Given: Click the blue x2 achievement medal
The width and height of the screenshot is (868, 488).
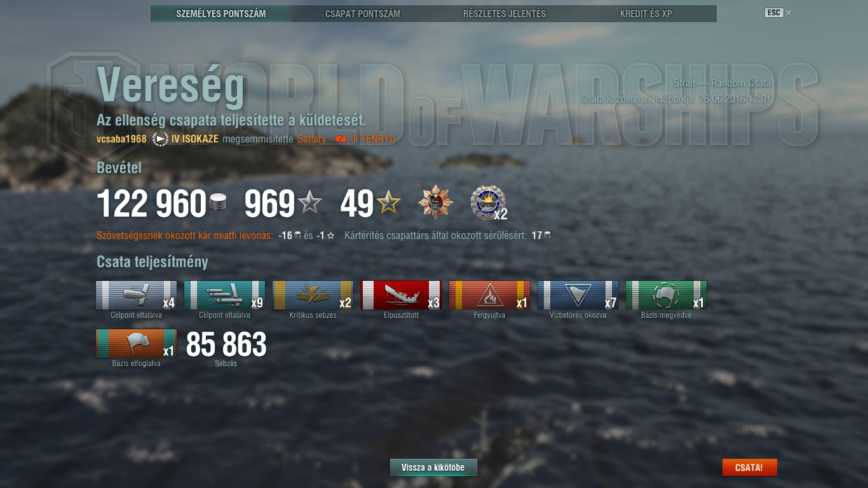Looking at the screenshot, I should pyautogui.click(x=488, y=203).
